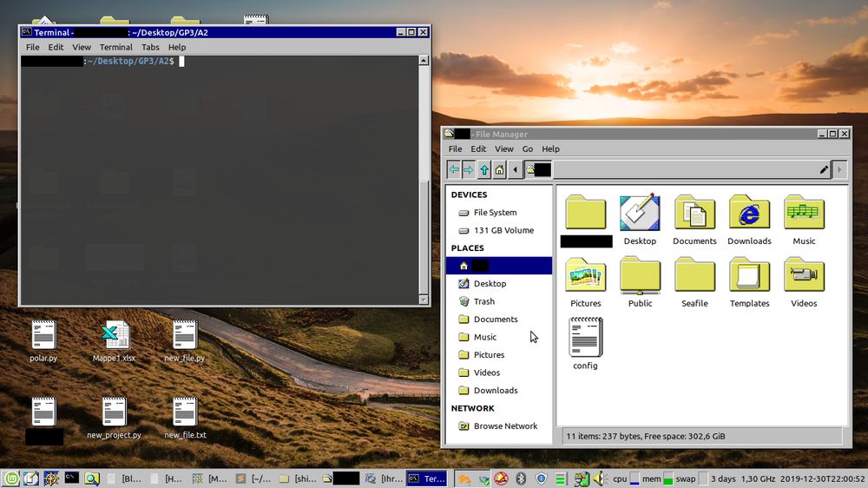
Task: Switch to the [shi... taskbar window
Action: coord(298,478)
